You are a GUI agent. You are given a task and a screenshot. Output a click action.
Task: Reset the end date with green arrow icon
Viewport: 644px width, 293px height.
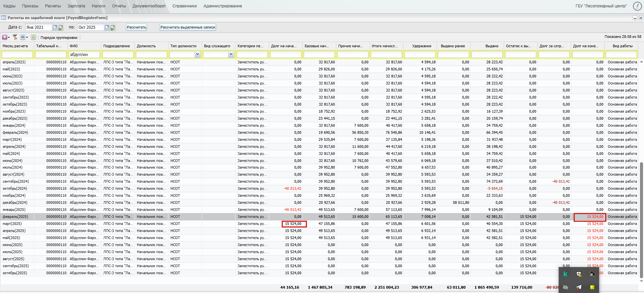pos(113,27)
